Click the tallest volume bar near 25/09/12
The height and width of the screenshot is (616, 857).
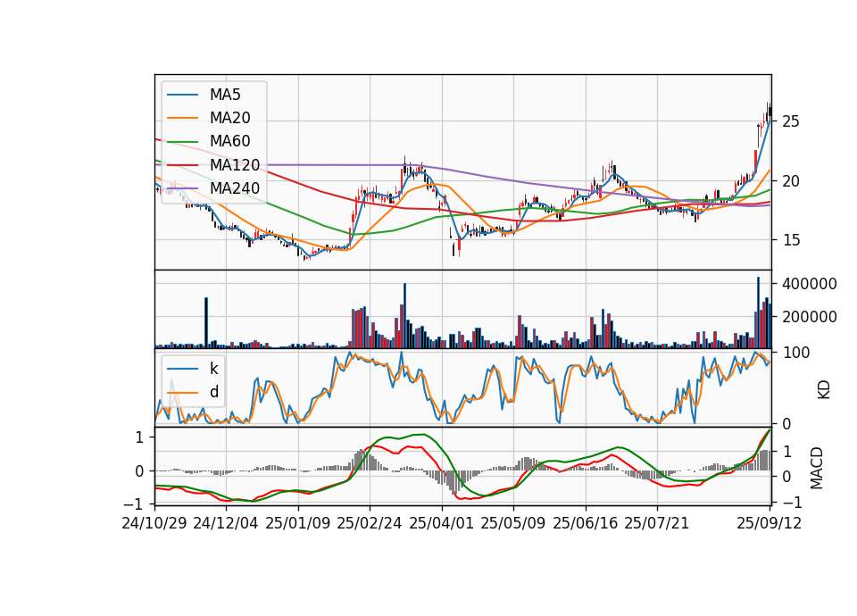point(758,312)
